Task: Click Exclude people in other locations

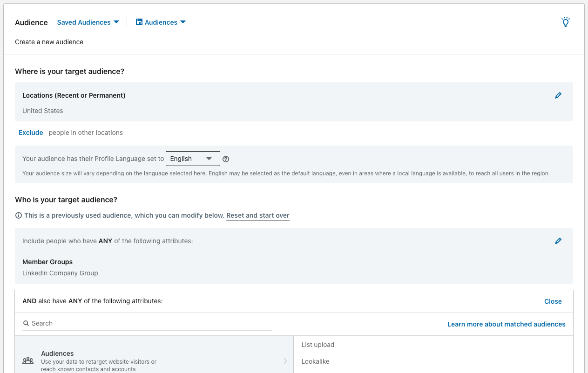Action: [31, 133]
